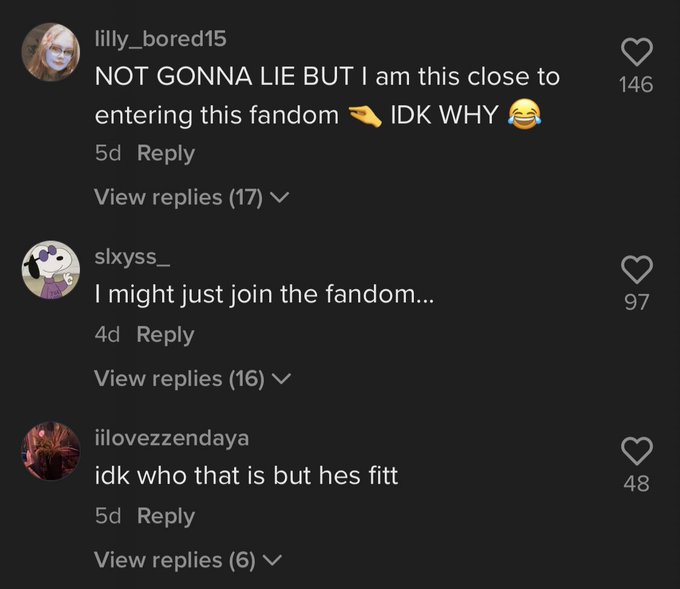
Task: Open lilly_bored15's profile picture
Action: 51,52
